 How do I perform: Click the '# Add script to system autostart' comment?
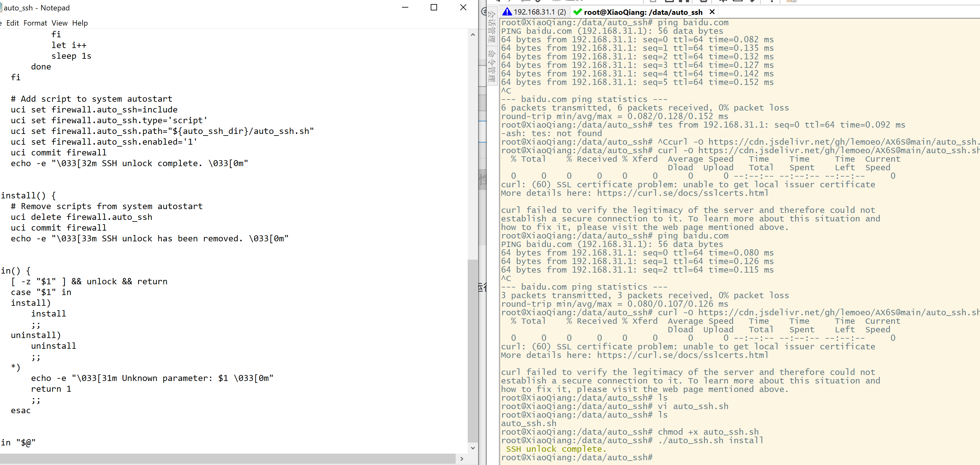91,99
